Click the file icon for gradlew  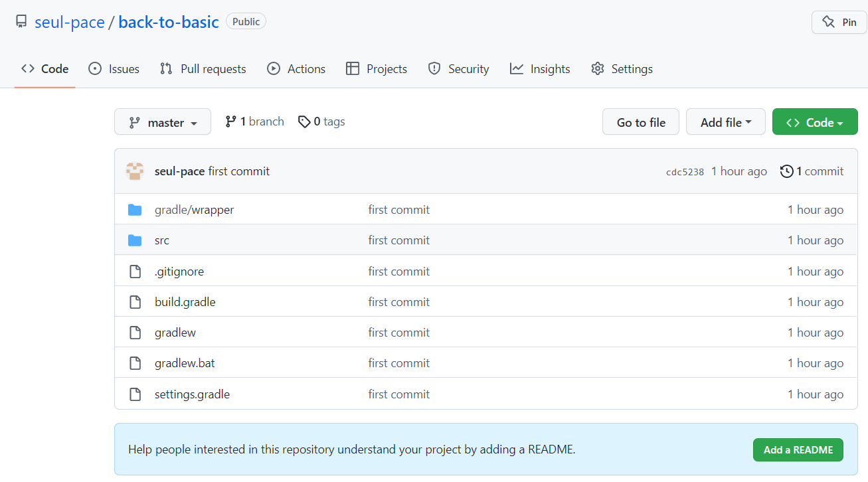(x=135, y=333)
